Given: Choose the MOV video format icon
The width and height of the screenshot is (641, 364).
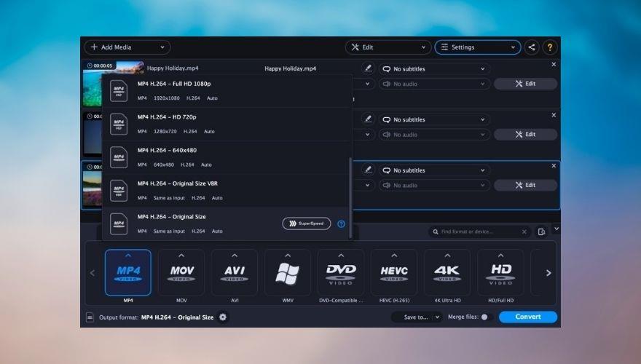Looking at the screenshot, I should coord(181,272).
